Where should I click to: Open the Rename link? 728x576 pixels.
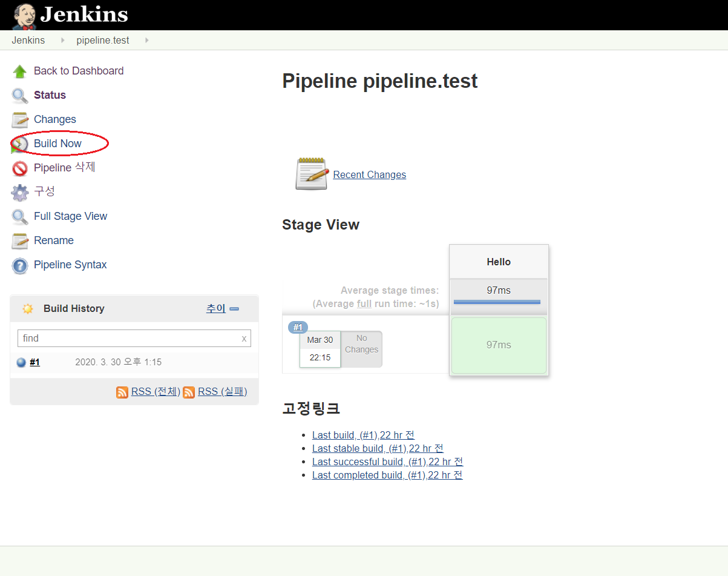pyautogui.click(x=54, y=240)
